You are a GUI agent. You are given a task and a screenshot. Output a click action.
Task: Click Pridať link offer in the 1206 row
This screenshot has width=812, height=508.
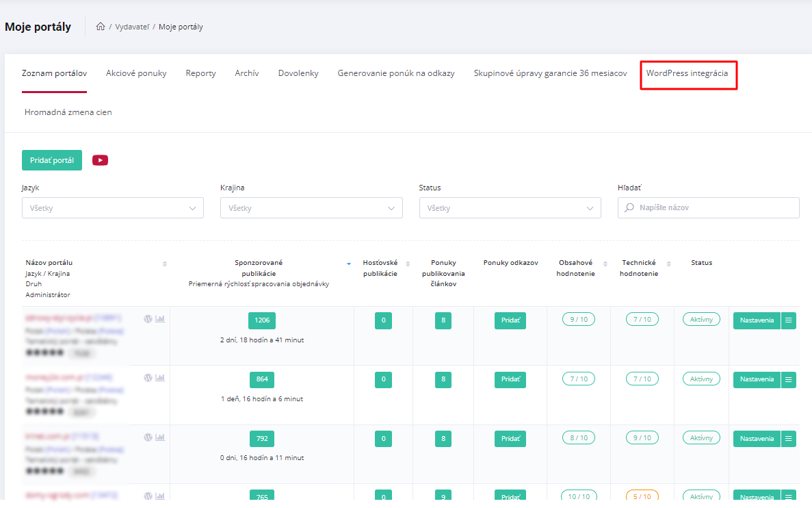tap(510, 320)
